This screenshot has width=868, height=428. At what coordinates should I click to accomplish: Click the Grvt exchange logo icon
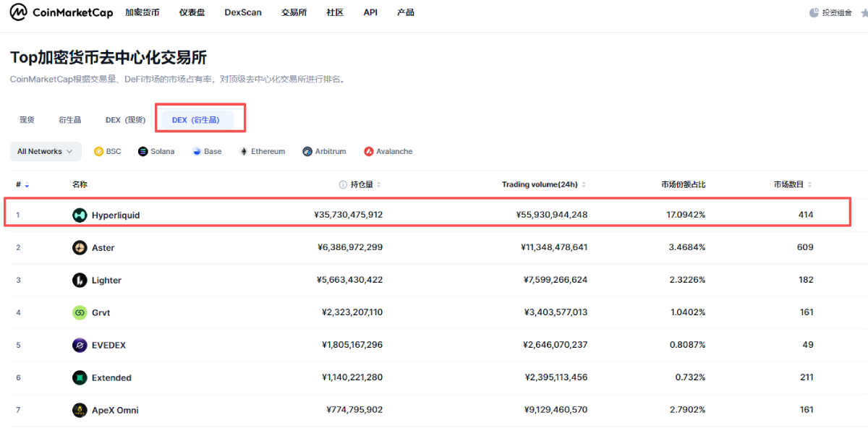click(80, 312)
